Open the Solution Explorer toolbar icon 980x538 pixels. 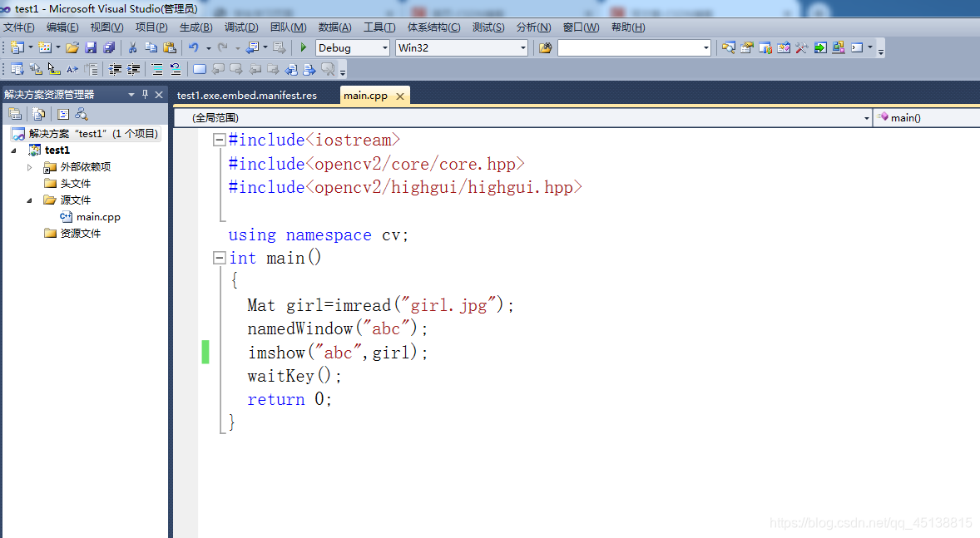(x=728, y=47)
